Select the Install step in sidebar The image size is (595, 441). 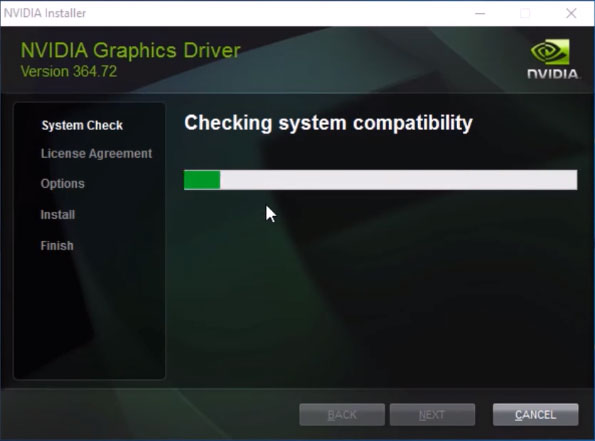(x=58, y=215)
